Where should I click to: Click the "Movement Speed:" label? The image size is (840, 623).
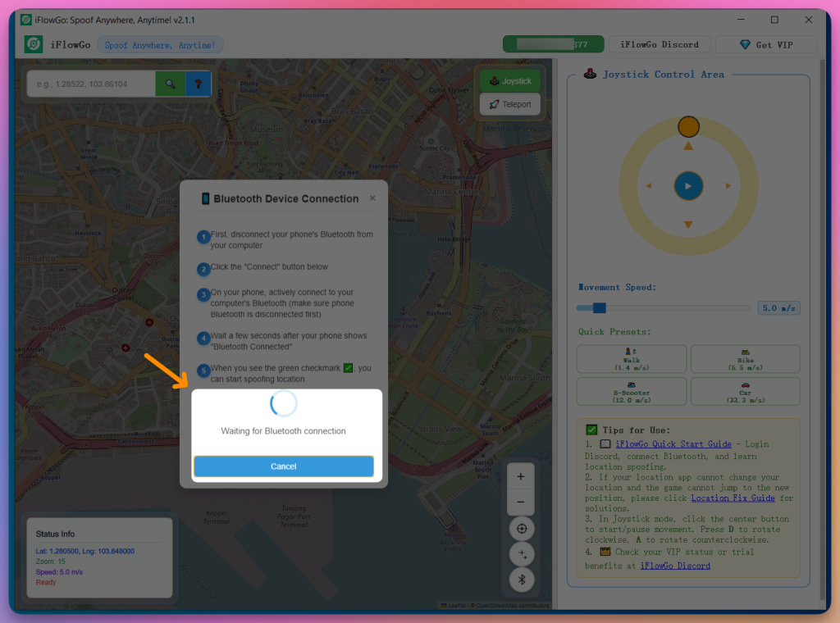click(617, 288)
